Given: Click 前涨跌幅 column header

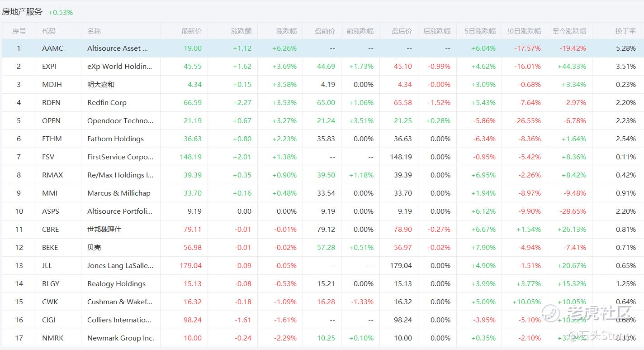Looking at the screenshot, I should [360, 31].
